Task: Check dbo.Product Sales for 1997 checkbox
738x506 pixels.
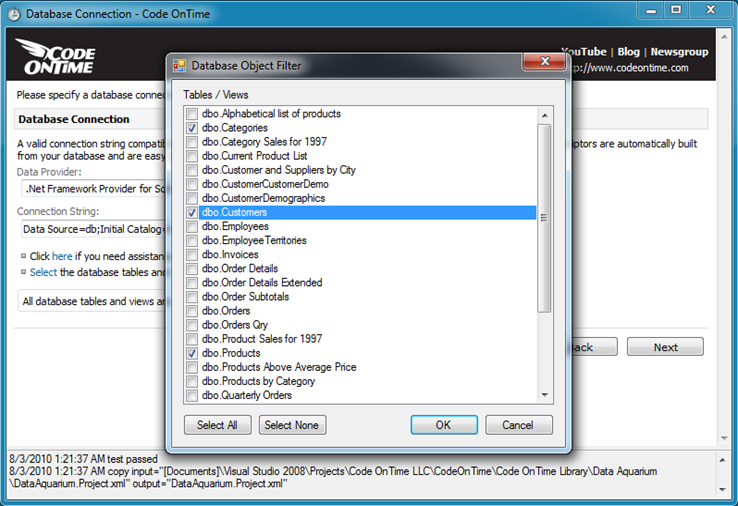Action: (192, 339)
